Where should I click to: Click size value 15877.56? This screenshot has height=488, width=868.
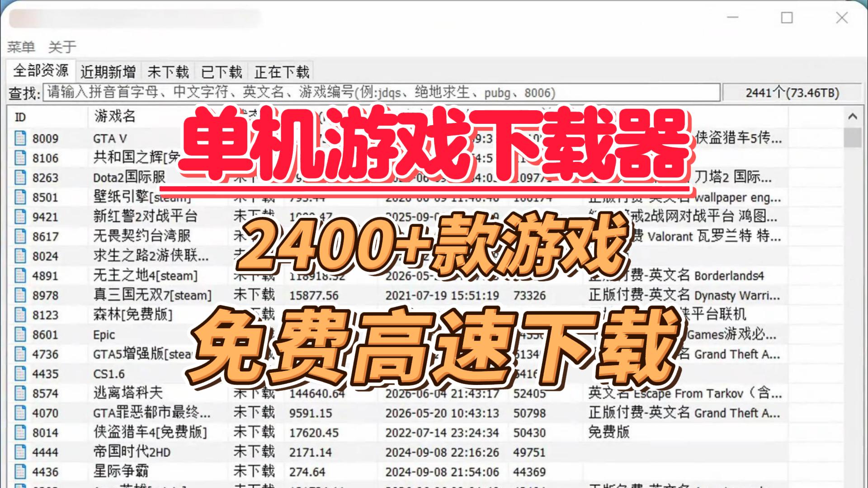click(314, 296)
